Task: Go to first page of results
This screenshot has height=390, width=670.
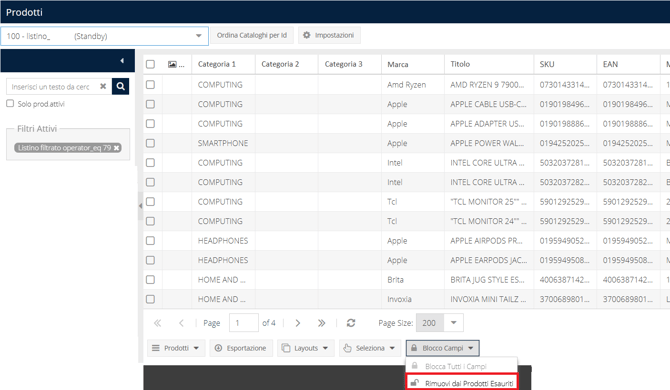Action: pos(157,323)
